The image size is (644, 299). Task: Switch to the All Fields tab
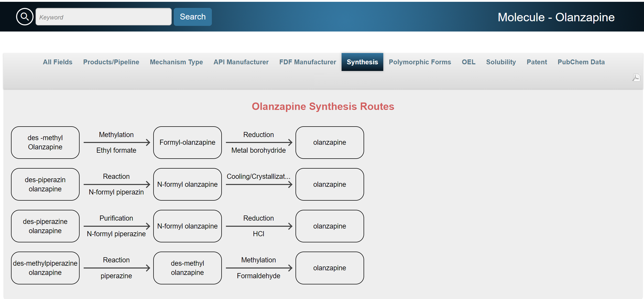click(x=58, y=62)
